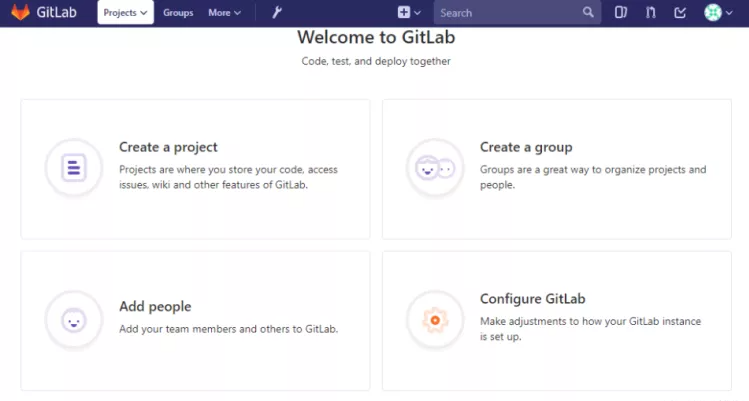Expand the Projects dropdown
749x401 pixels.
[x=126, y=12]
